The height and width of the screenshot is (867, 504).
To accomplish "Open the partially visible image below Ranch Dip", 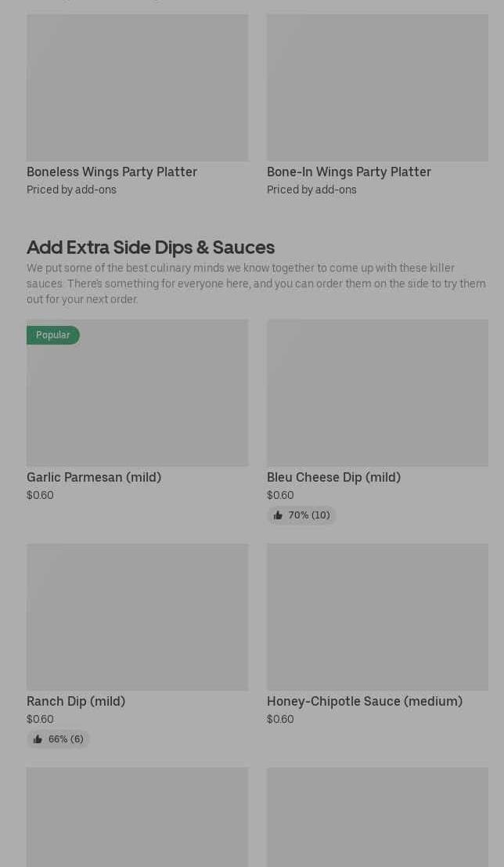I will pos(137,817).
